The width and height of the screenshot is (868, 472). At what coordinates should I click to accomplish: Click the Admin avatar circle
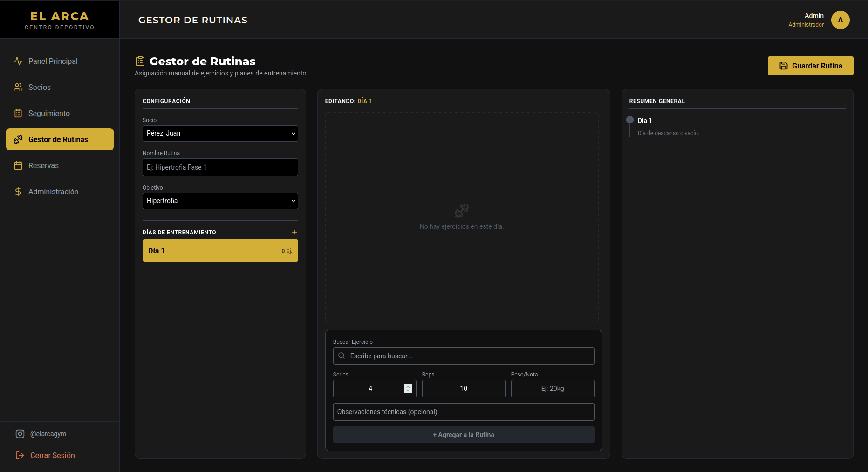(x=840, y=20)
